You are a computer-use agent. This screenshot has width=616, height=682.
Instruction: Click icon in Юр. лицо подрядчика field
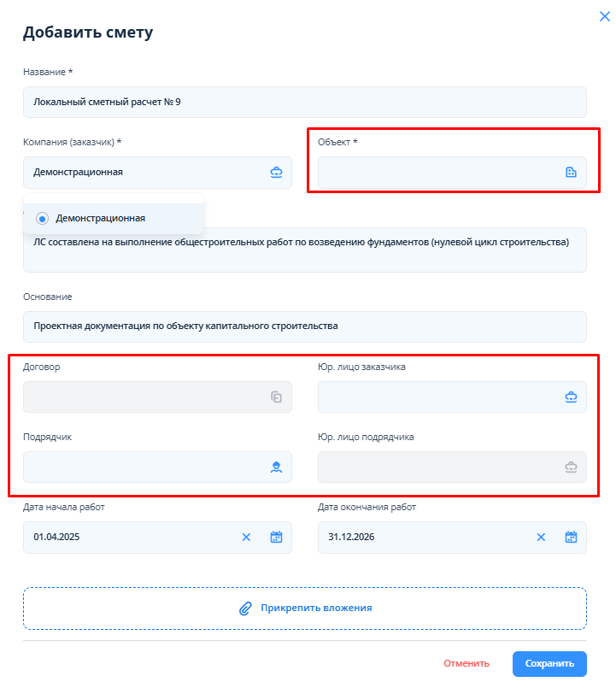571,467
